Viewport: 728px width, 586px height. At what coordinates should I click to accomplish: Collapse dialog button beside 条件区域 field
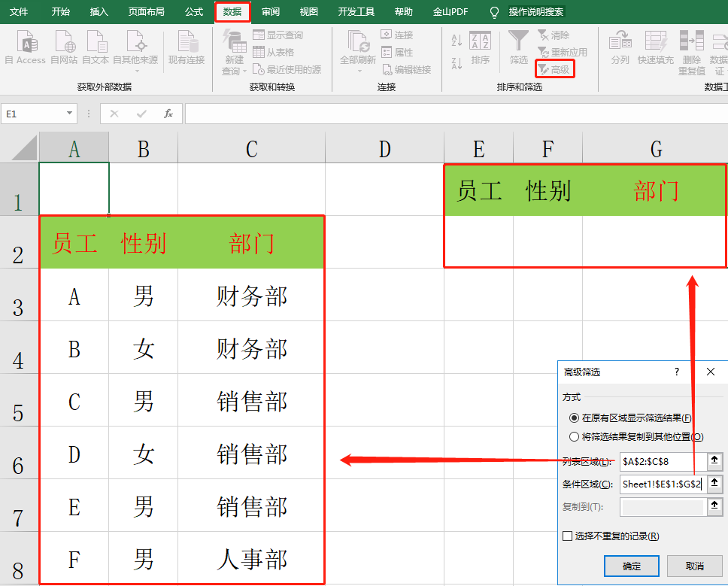pyautogui.click(x=714, y=484)
